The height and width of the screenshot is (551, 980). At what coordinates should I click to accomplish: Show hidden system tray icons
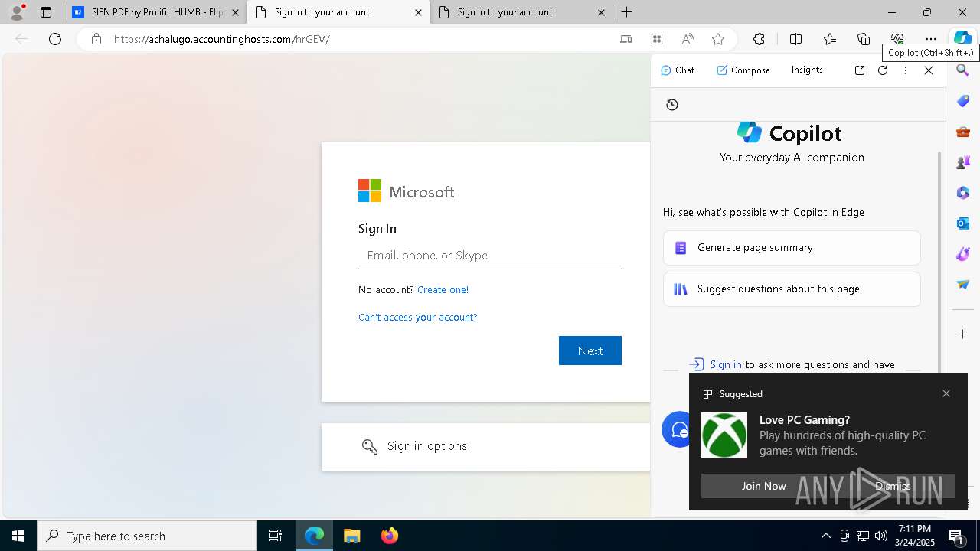coord(825,536)
